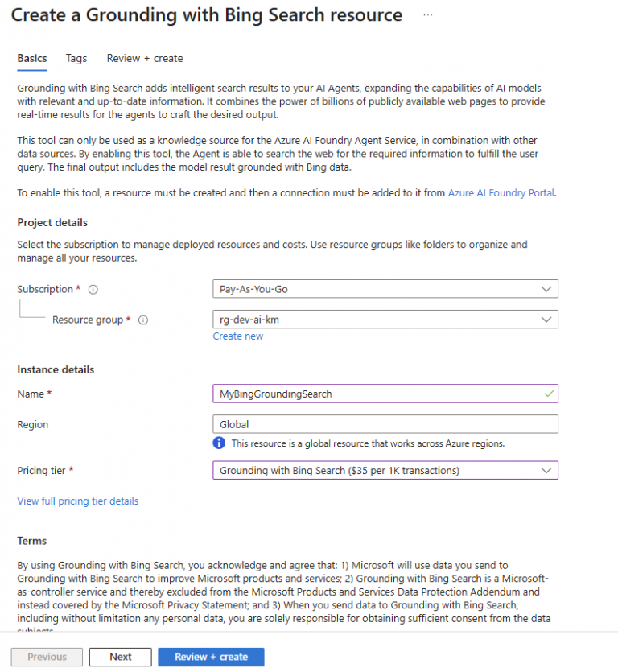
Task: Open the Review + create tab
Action: point(143,58)
